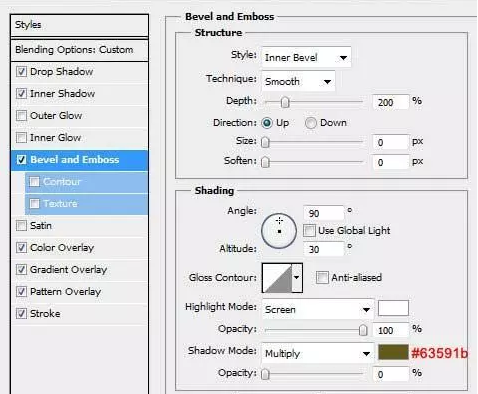Open the Inner Shadow settings row
The image size is (478, 394).
[x=79, y=94]
